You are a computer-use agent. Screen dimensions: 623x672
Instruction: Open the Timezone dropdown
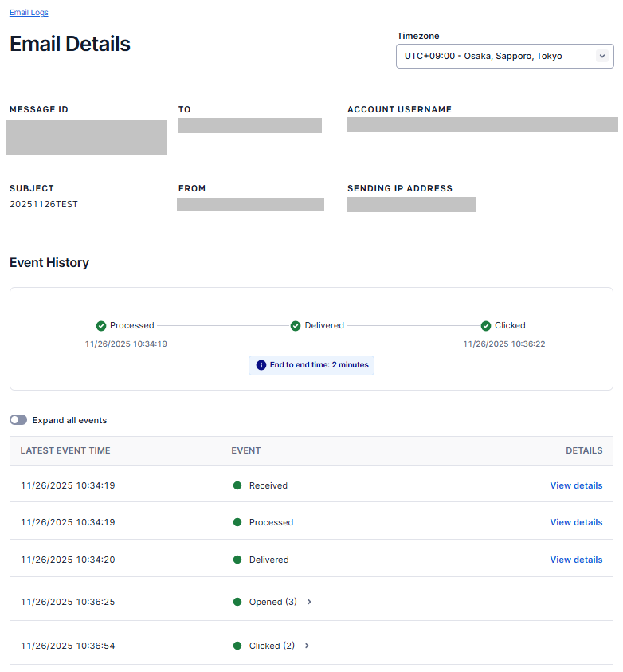[504, 57]
